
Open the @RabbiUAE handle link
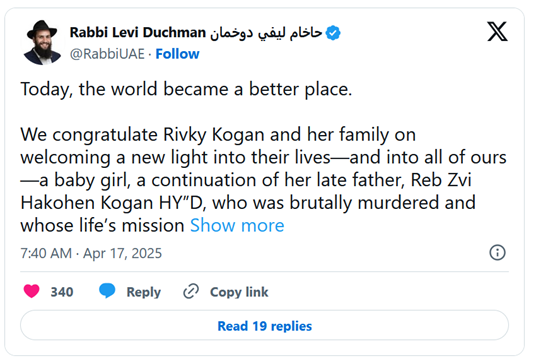pyautogui.click(x=107, y=54)
